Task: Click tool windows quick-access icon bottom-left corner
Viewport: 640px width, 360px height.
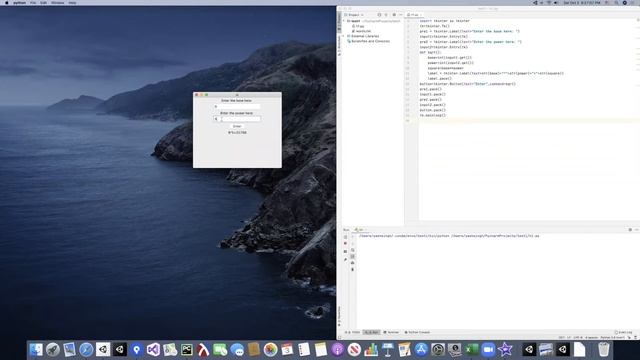Action: tap(340, 338)
